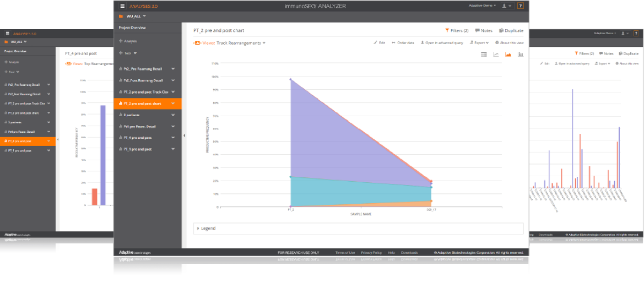Select Pt2_ Pre Rearrang Detail in left window

click(24, 84)
